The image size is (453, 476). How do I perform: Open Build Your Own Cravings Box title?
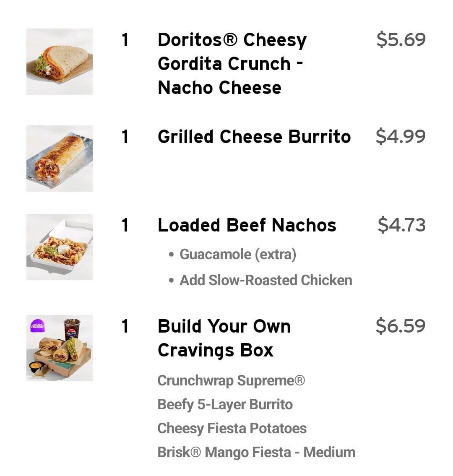[224, 338]
